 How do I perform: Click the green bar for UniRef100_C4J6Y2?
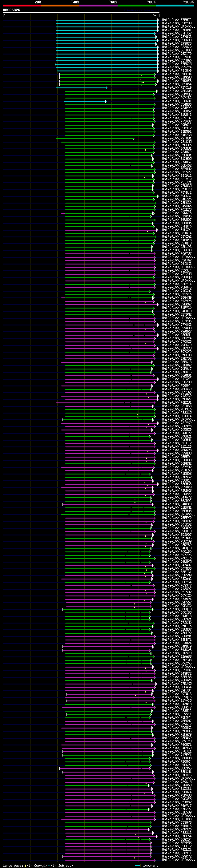point(109,497)
